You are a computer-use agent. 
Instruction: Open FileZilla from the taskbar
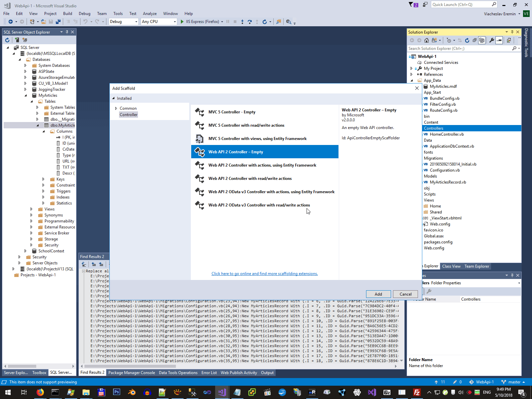(x=417, y=392)
